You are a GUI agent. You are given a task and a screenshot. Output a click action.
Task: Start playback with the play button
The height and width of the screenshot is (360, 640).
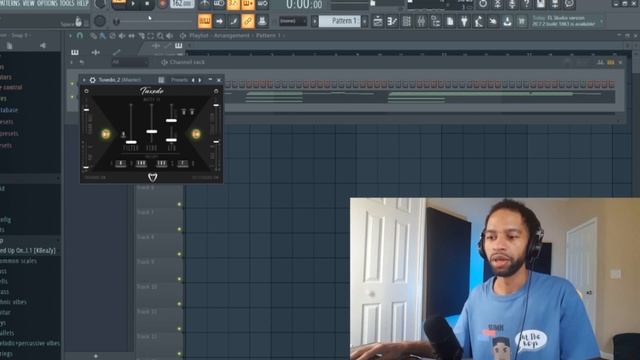(133, 4)
